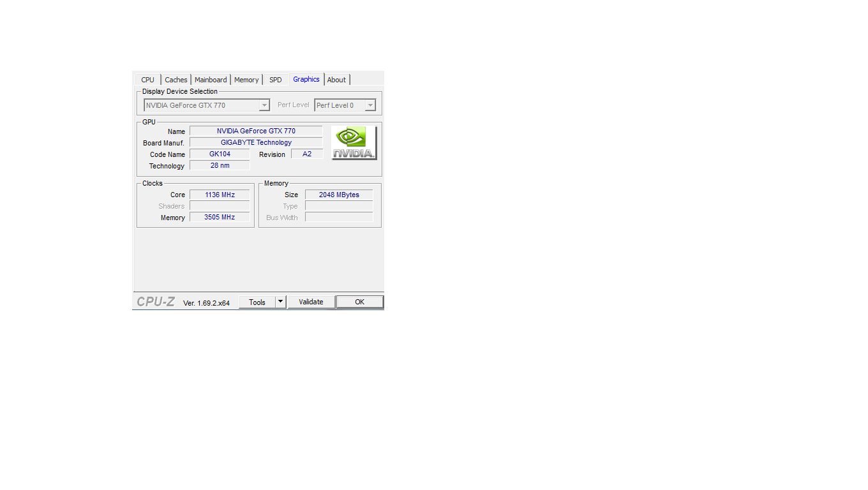Click the Code Name label
Viewport: 868px width, 490px height.
coord(167,154)
